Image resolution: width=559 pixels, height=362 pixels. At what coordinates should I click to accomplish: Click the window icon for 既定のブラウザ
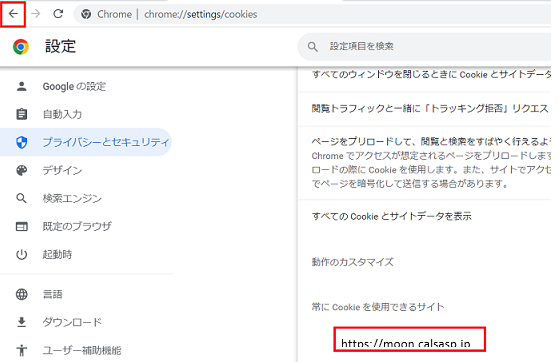click(x=21, y=226)
